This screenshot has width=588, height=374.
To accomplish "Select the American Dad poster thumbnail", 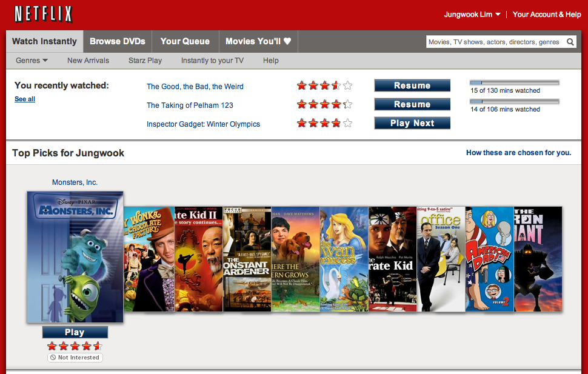I will (x=489, y=259).
